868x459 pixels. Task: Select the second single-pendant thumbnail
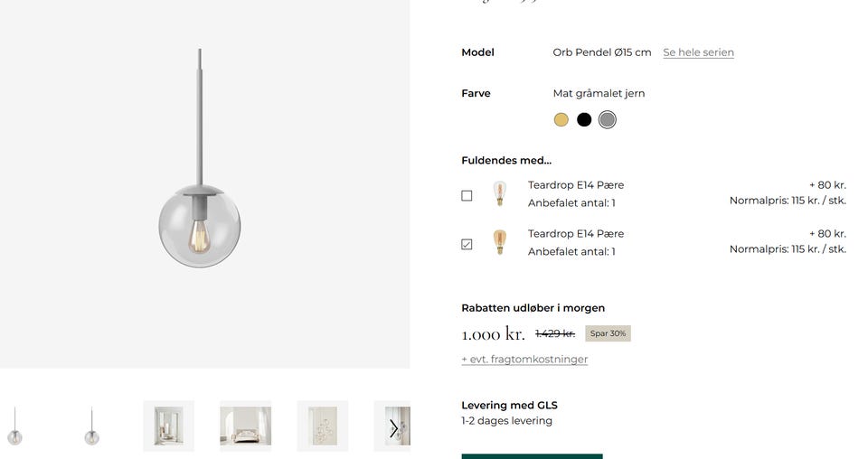pyautogui.click(x=91, y=426)
